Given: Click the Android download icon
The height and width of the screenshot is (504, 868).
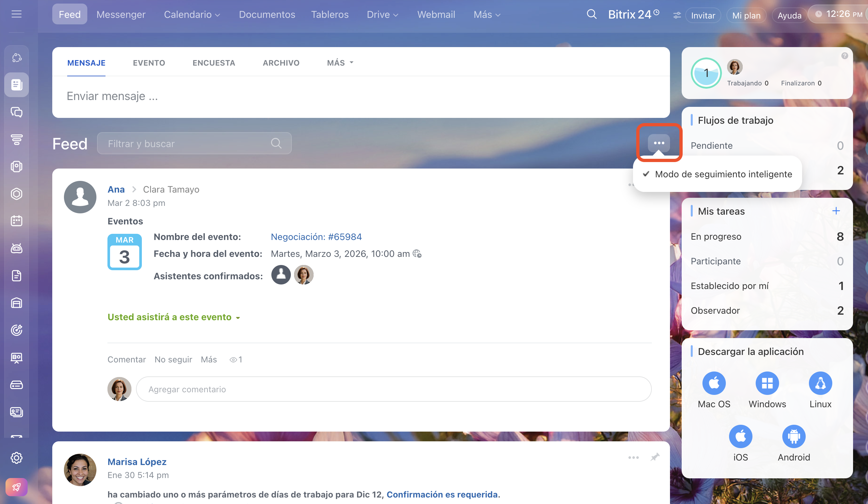Looking at the screenshot, I should pyautogui.click(x=793, y=436).
